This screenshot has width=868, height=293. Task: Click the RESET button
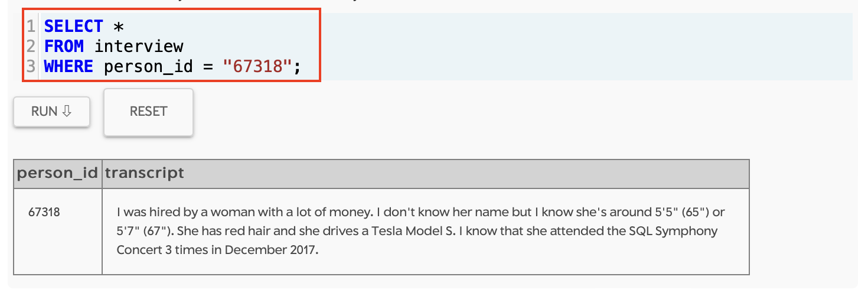[x=148, y=112]
